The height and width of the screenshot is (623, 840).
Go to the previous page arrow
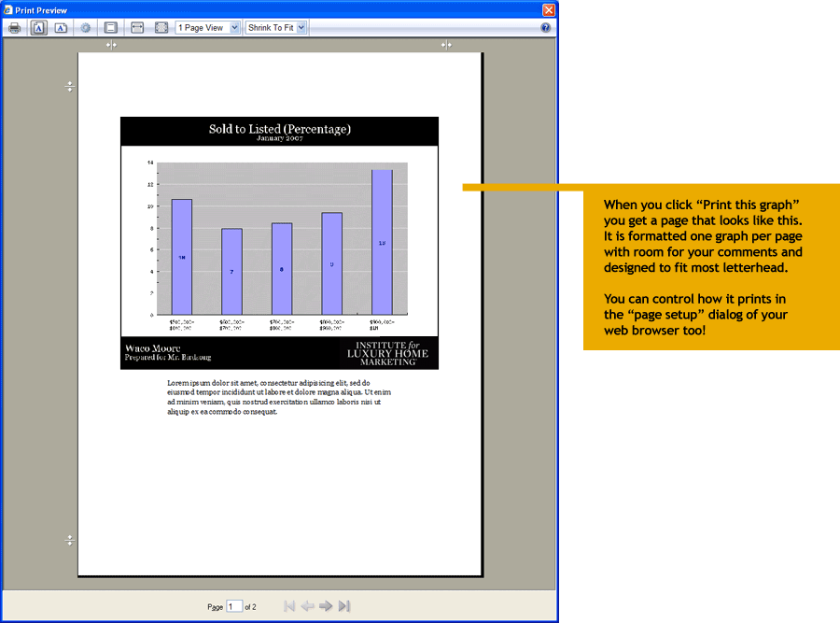[x=307, y=606]
